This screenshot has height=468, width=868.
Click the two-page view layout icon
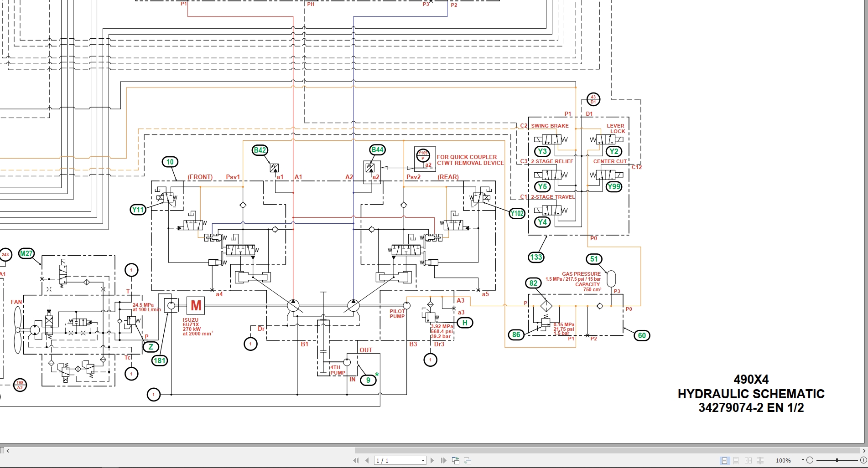click(x=748, y=460)
